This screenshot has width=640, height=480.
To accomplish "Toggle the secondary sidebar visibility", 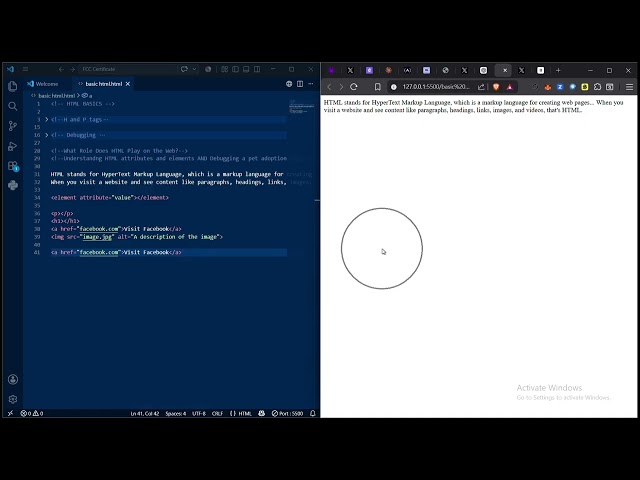I will (257, 69).
